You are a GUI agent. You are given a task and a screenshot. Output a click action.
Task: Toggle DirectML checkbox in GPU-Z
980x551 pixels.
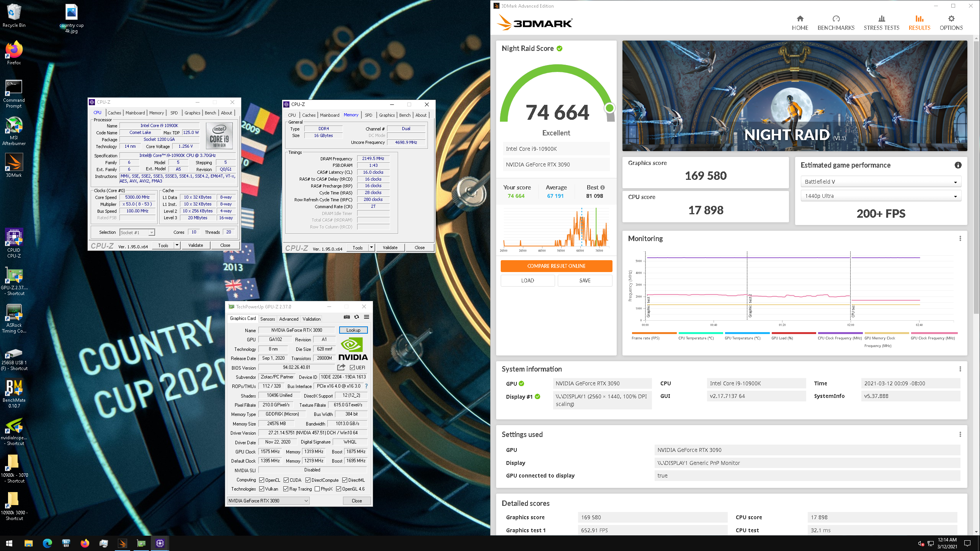tap(345, 480)
